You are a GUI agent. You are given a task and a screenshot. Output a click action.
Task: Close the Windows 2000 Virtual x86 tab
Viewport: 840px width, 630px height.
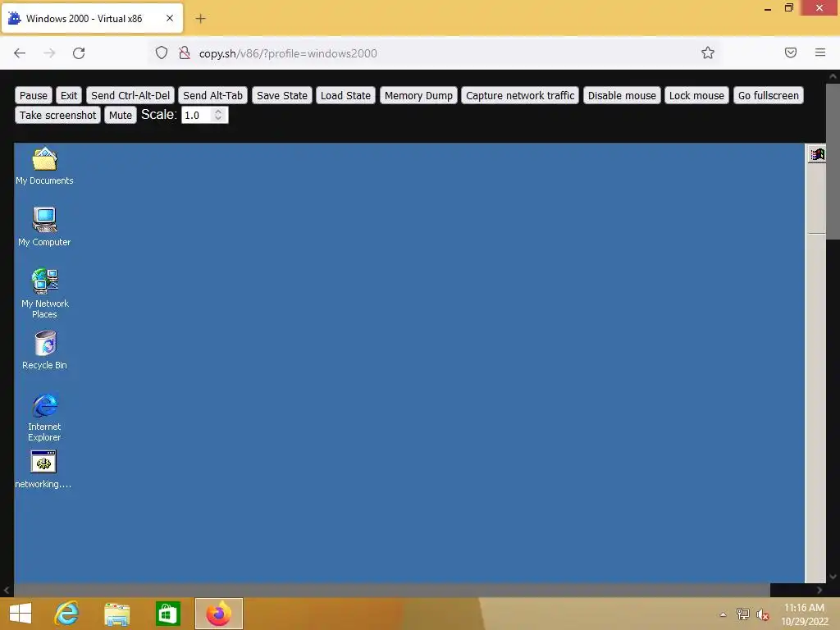(x=169, y=18)
